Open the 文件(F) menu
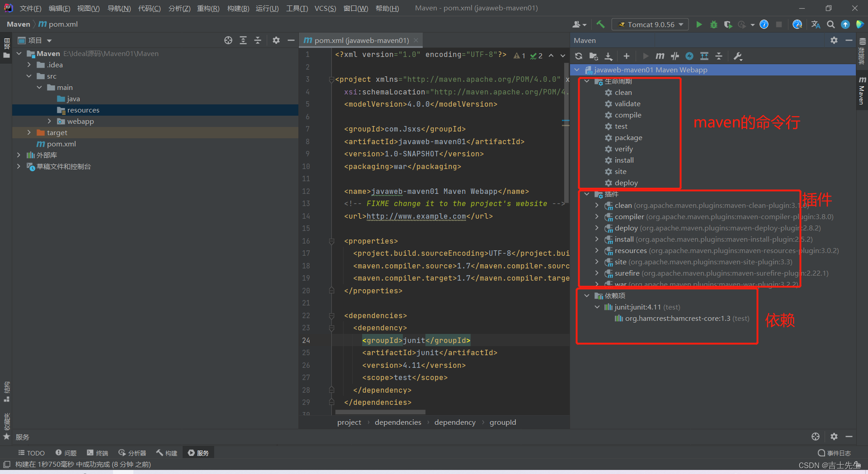The height and width of the screenshot is (474, 868). click(30, 8)
